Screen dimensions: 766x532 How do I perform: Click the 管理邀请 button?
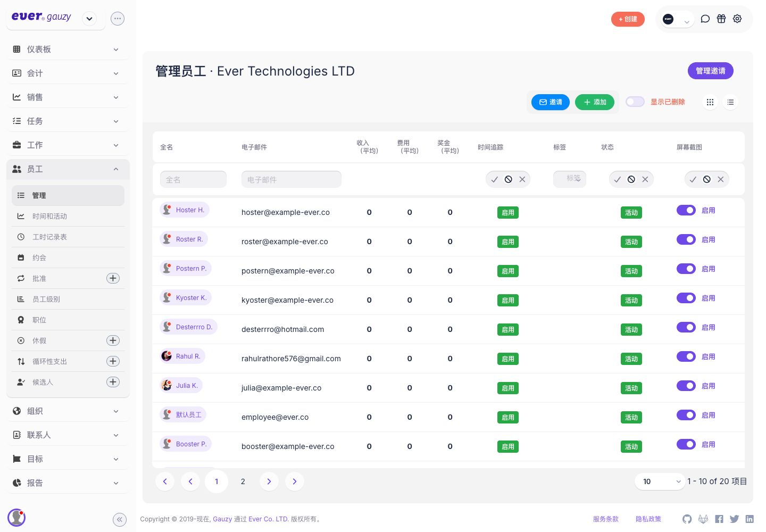click(x=711, y=71)
